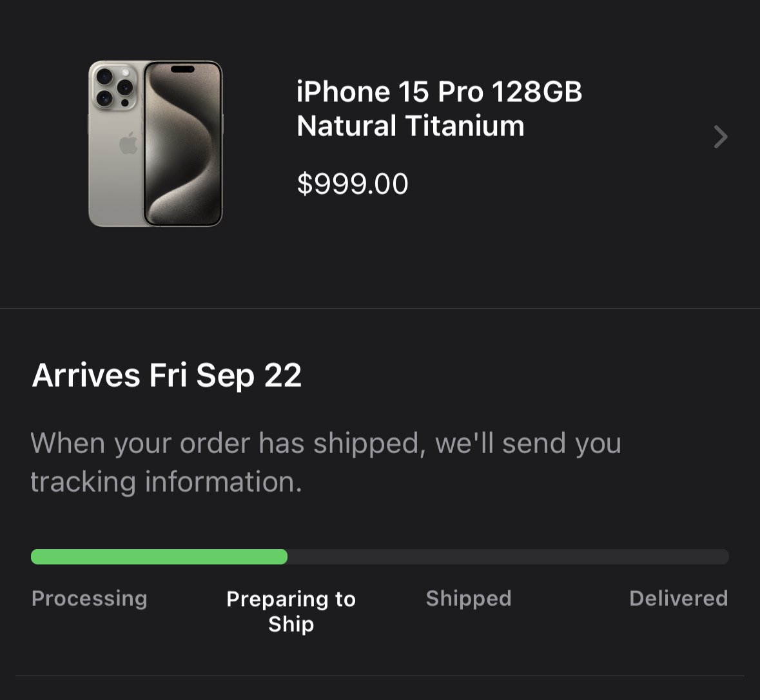Click the Apple logo on phone back
Screen dimensions: 760x700
[x=128, y=144]
